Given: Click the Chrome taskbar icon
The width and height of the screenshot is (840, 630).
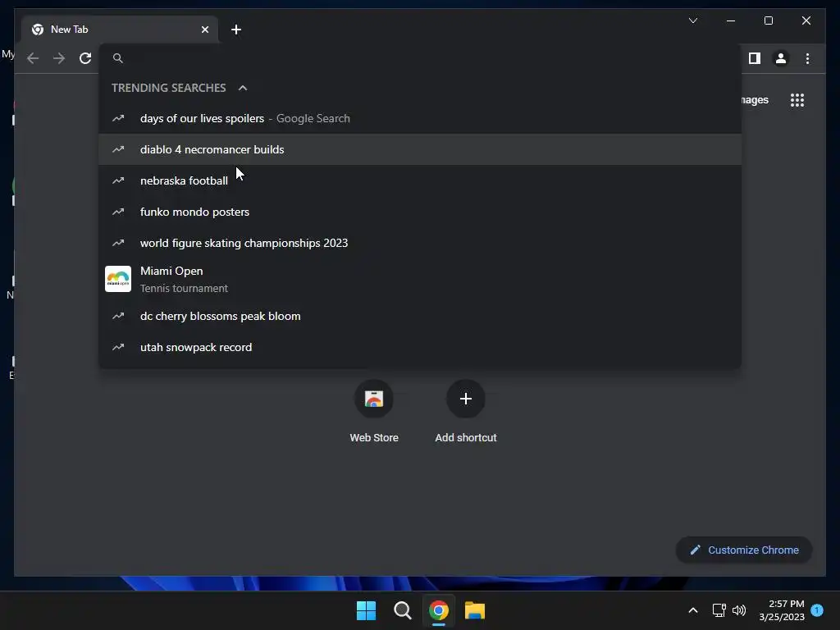Looking at the screenshot, I should click(x=438, y=610).
